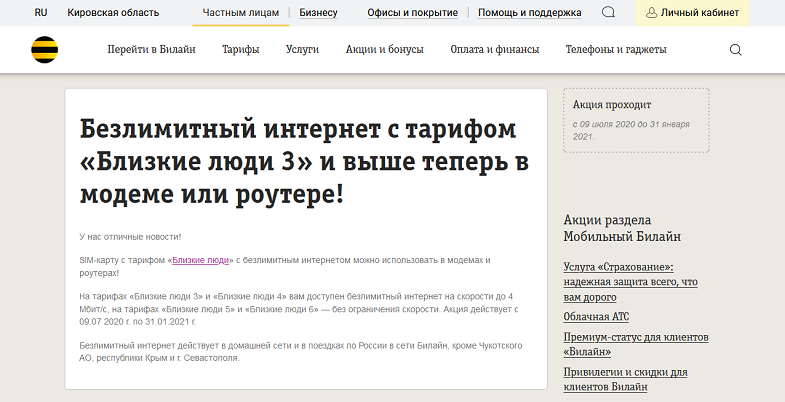This screenshot has width=785, height=402.
Task: Open the Облачная АТС link
Action: pos(596,317)
